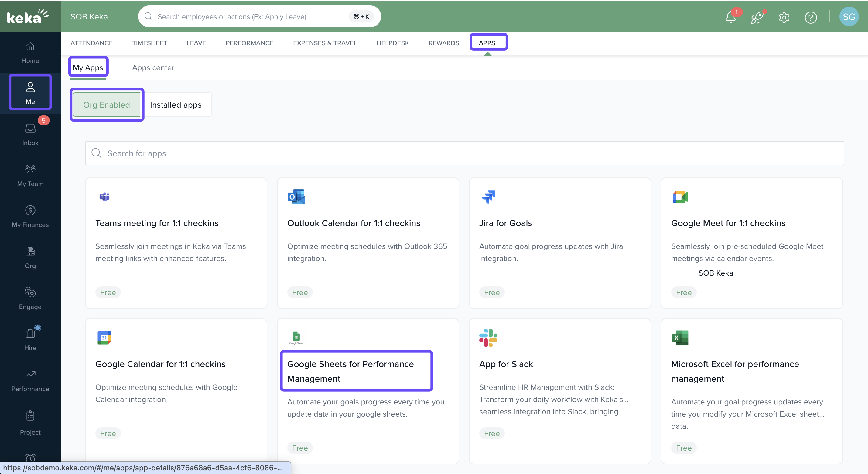
Task: Open the settings gear icon
Action: pyautogui.click(x=784, y=17)
